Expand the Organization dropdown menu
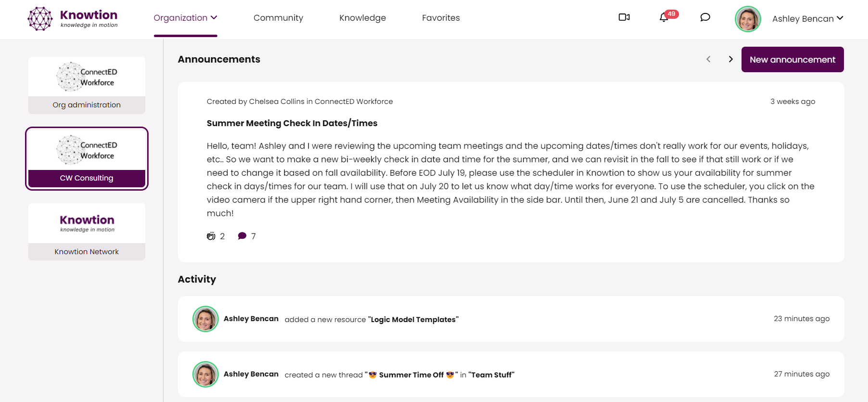This screenshot has height=402, width=868. (x=185, y=18)
